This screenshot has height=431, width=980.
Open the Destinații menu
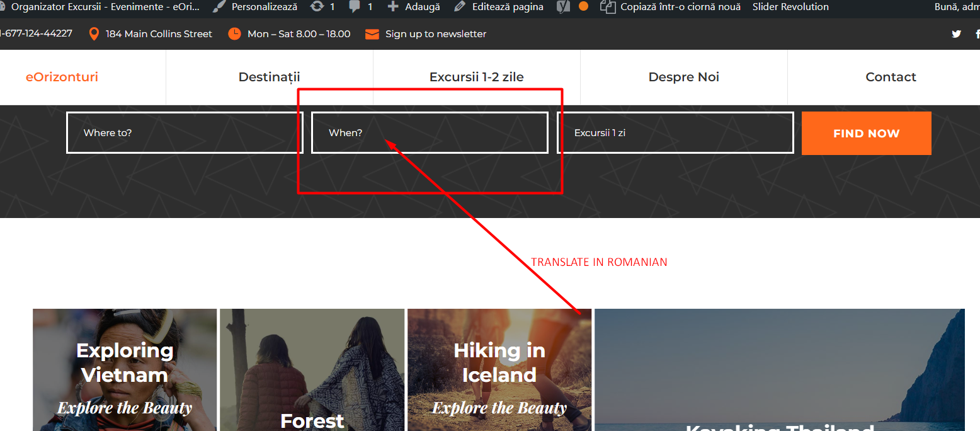click(269, 77)
